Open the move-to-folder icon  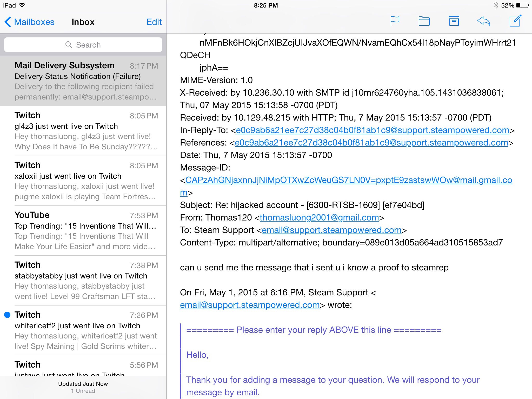pos(424,21)
